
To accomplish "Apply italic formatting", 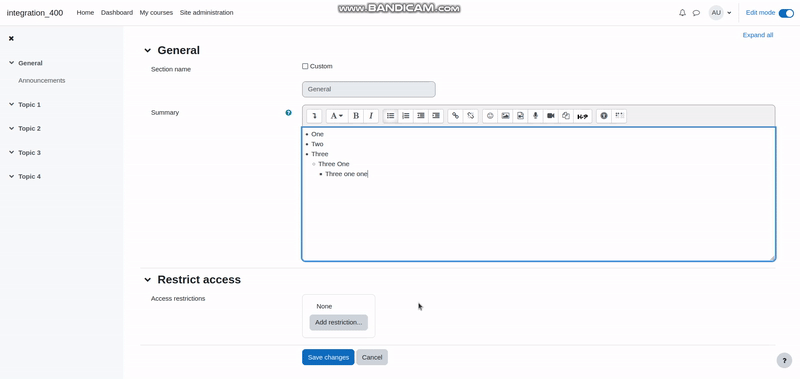I will (x=371, y=116).
